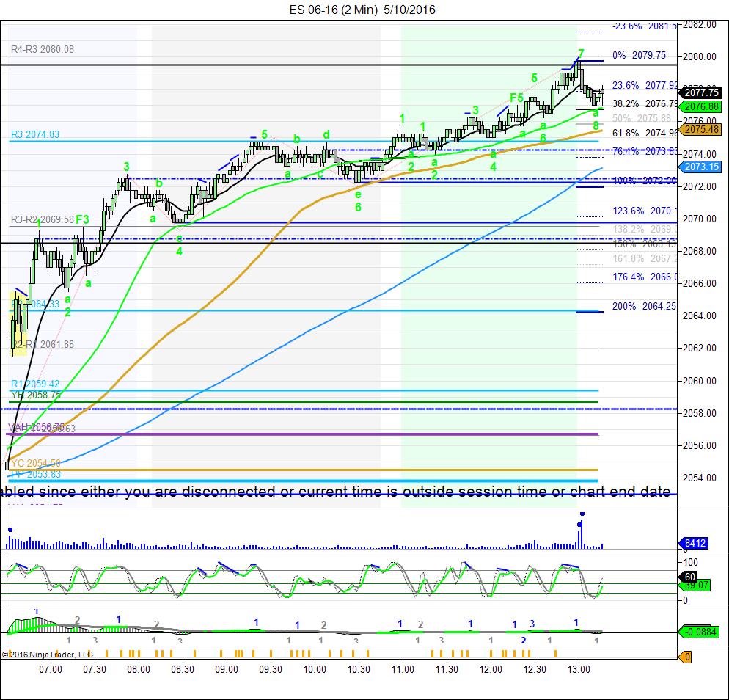The width and height of the screenshot is (729, 700).
Task: Click the 60 level marker on stochastics
Action: (690, 577)
